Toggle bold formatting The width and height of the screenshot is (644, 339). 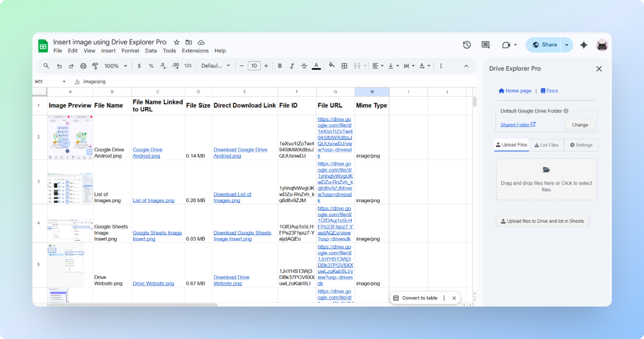pyautogui.click(x=279, y=65)
